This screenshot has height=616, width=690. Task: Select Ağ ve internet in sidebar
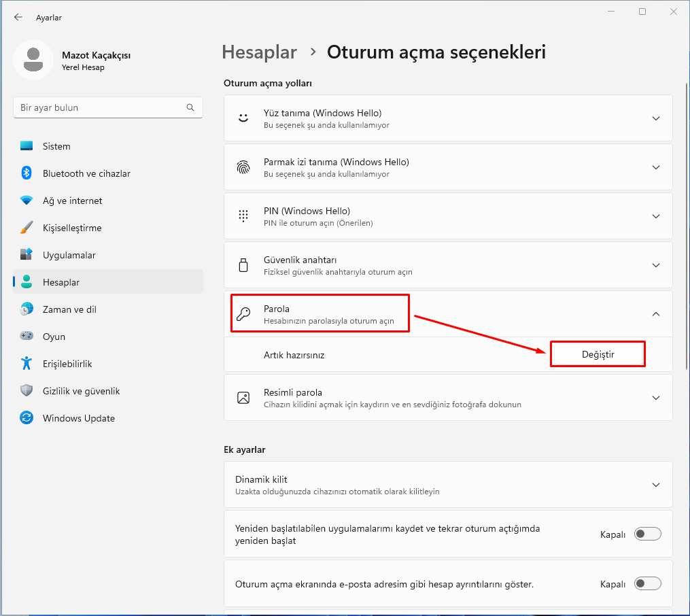tap(72, 201)
